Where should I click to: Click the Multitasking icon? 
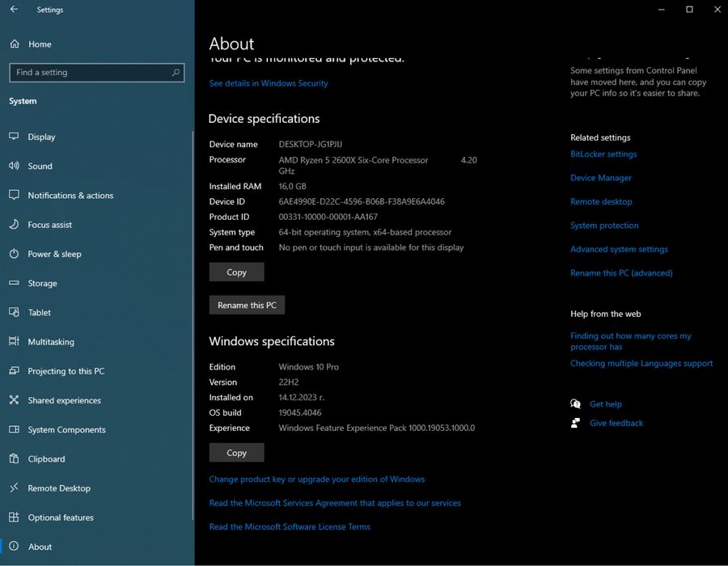pos(14,341)
